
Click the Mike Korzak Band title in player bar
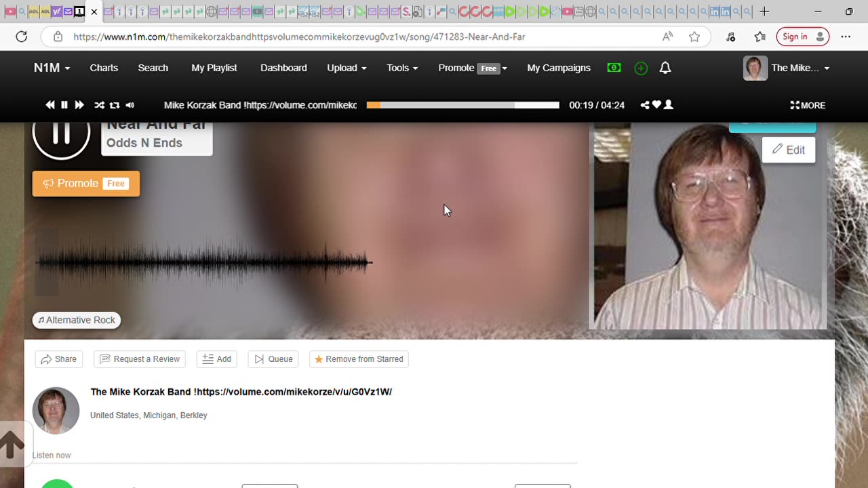pyautogui.click(x=260, y=105)
